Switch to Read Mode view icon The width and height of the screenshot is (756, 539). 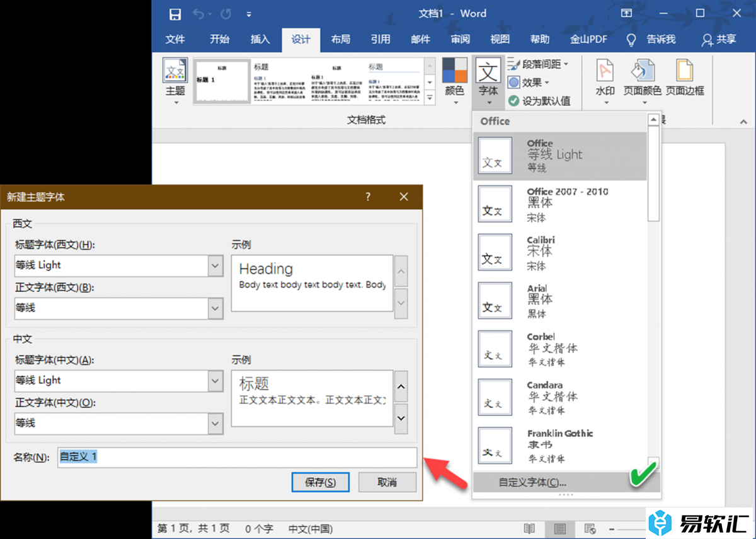(x=529, y=528)
